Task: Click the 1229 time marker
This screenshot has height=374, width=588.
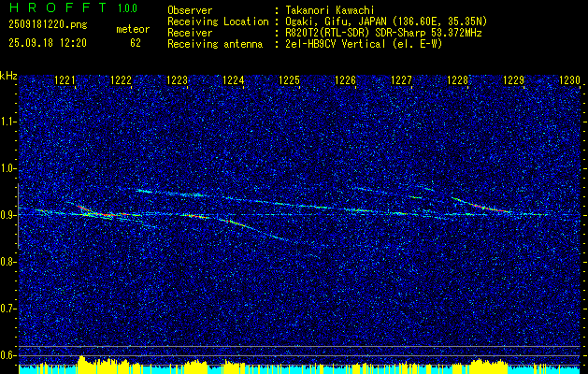Action: pyautogui.click(x=513, y=79)
